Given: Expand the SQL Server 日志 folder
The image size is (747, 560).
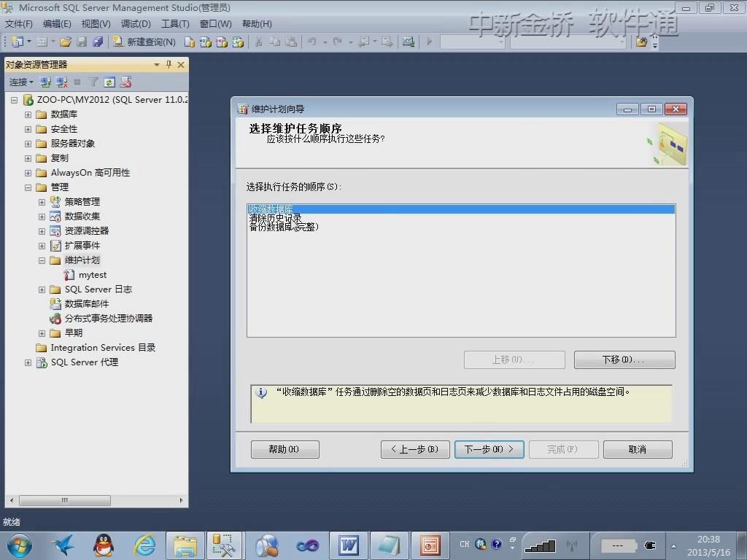Looking at the screenshot, I should 42,289.
